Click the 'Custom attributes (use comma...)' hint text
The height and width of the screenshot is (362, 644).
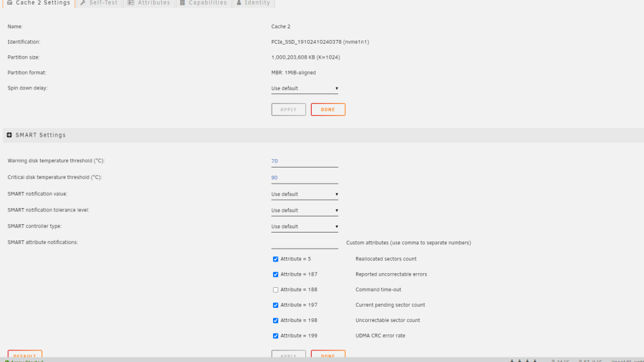(x=409, y=243)
